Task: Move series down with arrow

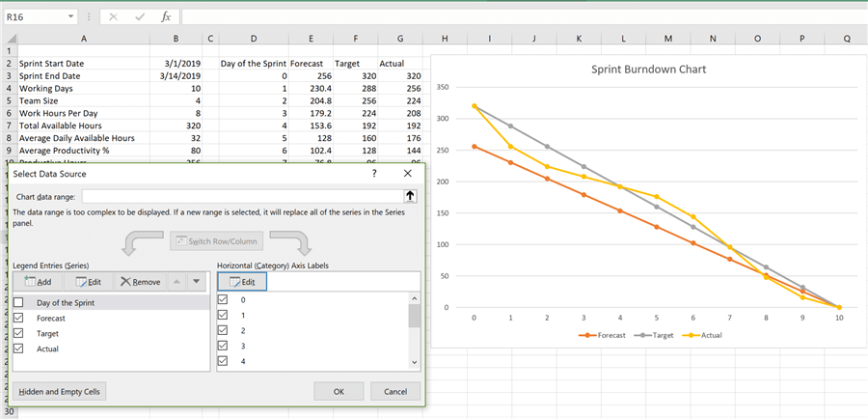Action: click(197, 281)
